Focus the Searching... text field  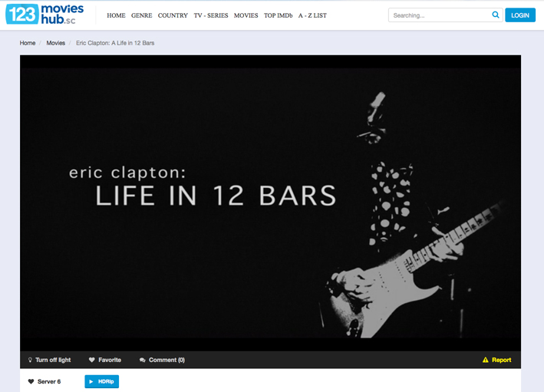(x=439, y=15)
